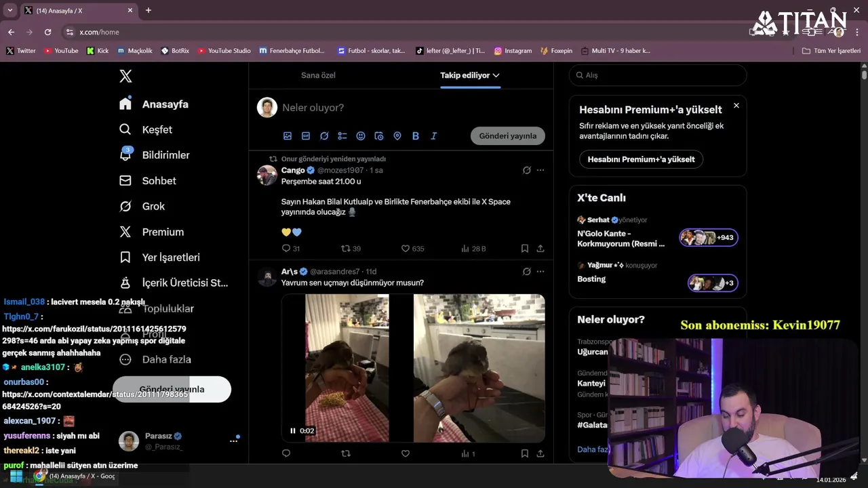Open emoji picker in composer
Viewport: 868px width, 488px height.
(361, 136)
